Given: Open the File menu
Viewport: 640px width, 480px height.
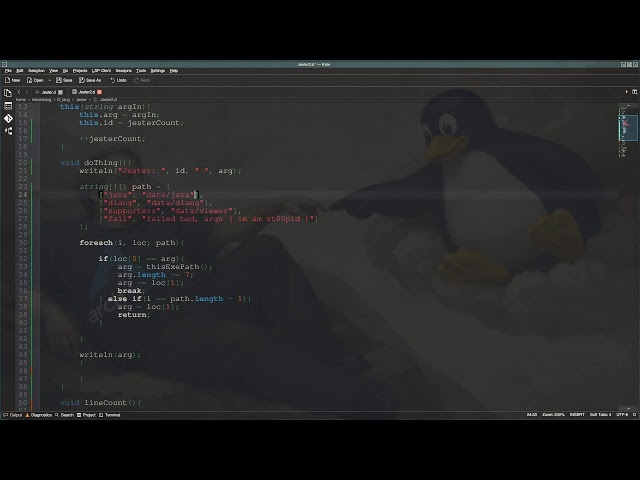Looking at the screenshot, I should pos(8,71).
